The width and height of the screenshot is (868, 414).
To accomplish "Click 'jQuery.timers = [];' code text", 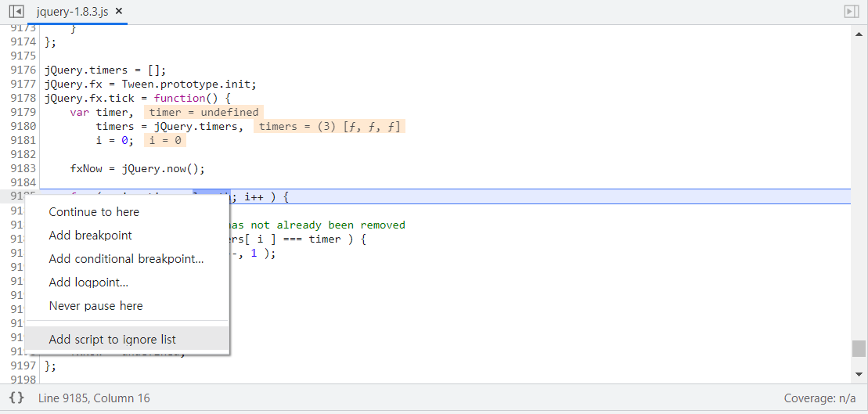I will click(x=105, y=70).
